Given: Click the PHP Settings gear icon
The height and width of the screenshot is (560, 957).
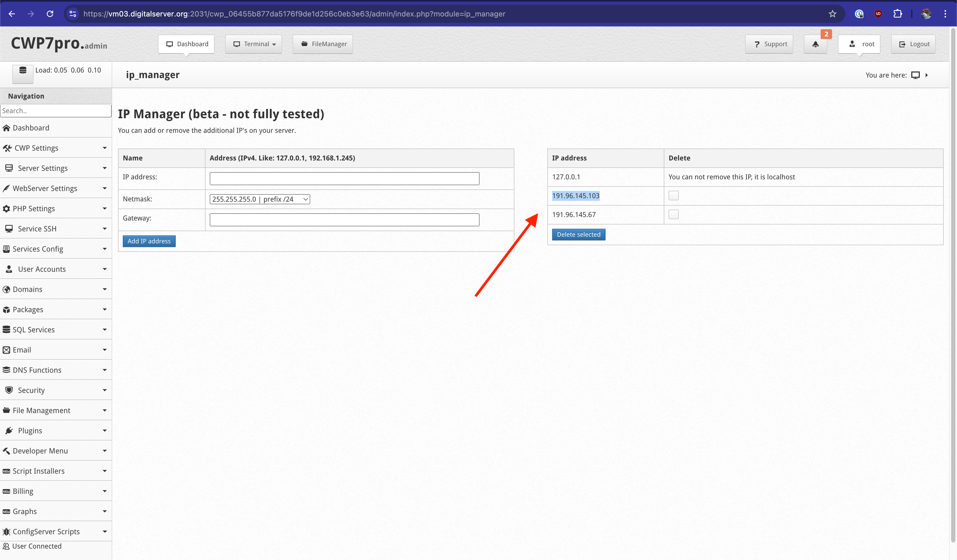Looking at the screenshot, I should coord(6,209).
